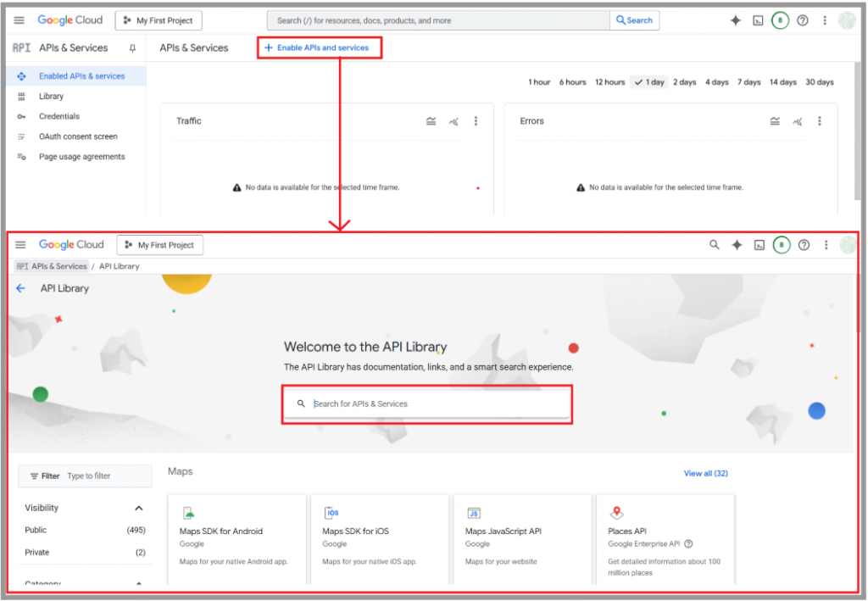
Task: Open help question-mark icon in top console
Action: 802,20
